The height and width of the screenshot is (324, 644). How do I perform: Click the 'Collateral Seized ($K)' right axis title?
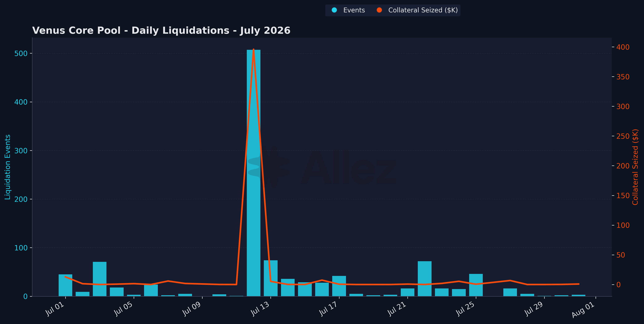(635, 167)
